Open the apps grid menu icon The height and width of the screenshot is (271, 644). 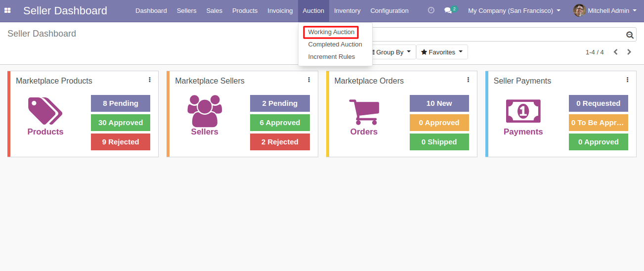pos(7,10)
